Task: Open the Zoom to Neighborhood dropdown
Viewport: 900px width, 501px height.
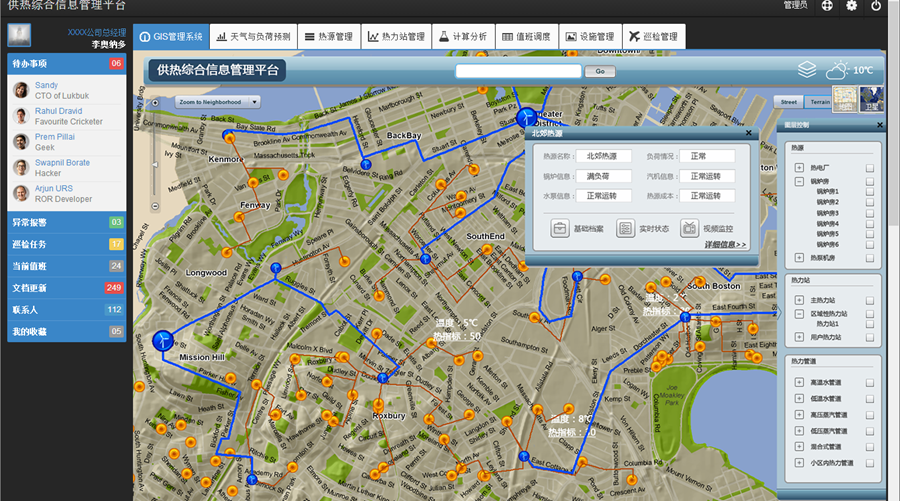Action: pyautogui.click(x=217, y=102)
